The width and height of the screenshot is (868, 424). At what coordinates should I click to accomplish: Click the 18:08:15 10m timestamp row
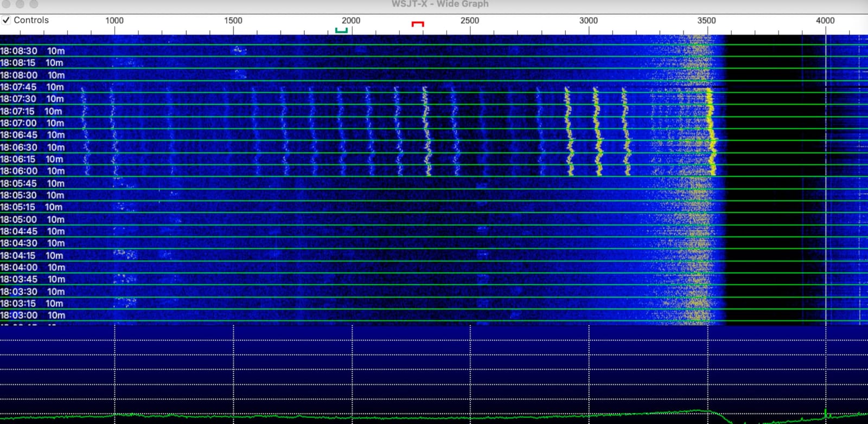[31, 63]
